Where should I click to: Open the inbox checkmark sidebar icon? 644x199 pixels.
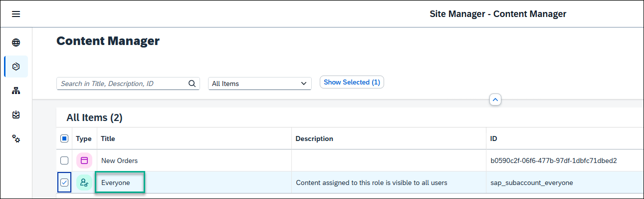click(x=16, y=114)
